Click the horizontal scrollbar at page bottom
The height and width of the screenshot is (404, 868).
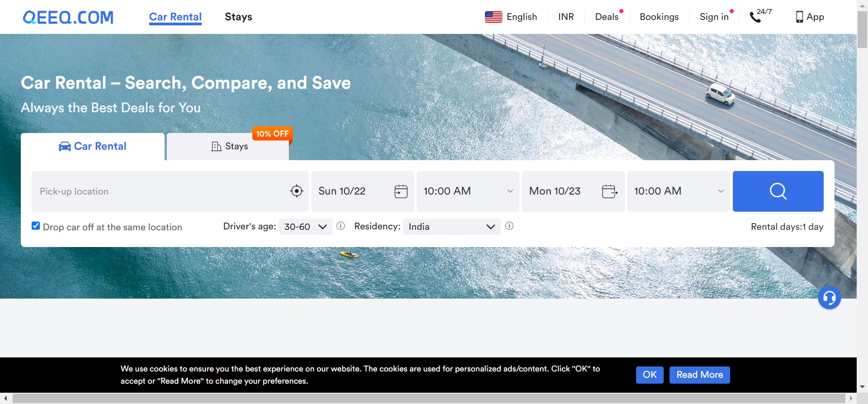point(428,399)
